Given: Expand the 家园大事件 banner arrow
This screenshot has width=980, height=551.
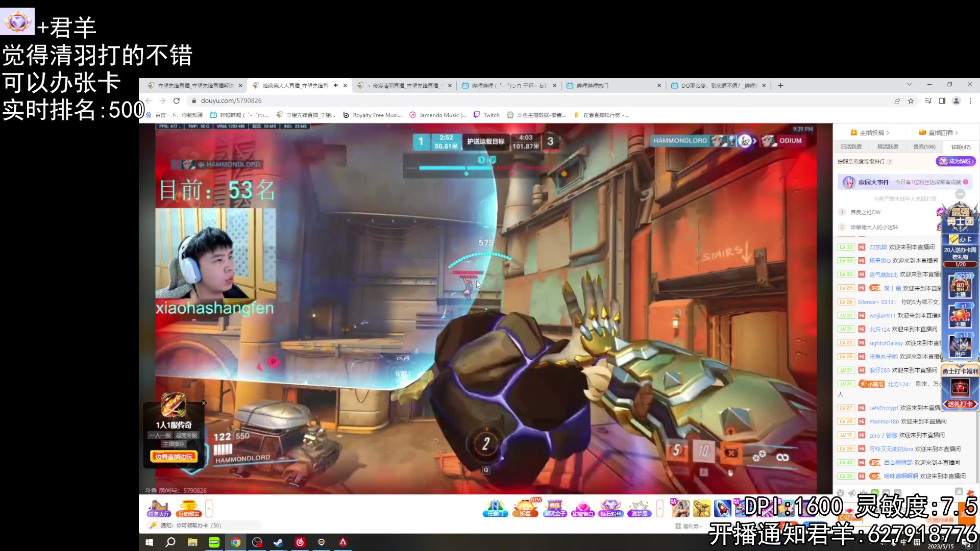Looking at the screenshot, I should [x=966, y=182].
